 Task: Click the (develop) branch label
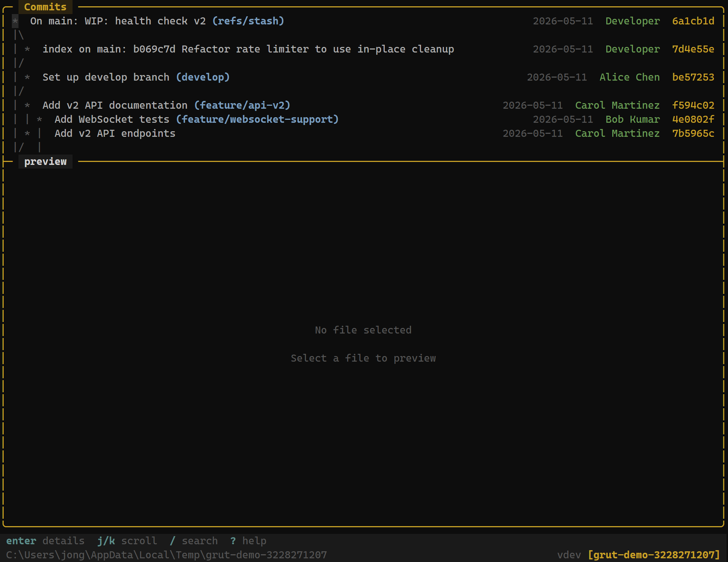coord(203,77)
